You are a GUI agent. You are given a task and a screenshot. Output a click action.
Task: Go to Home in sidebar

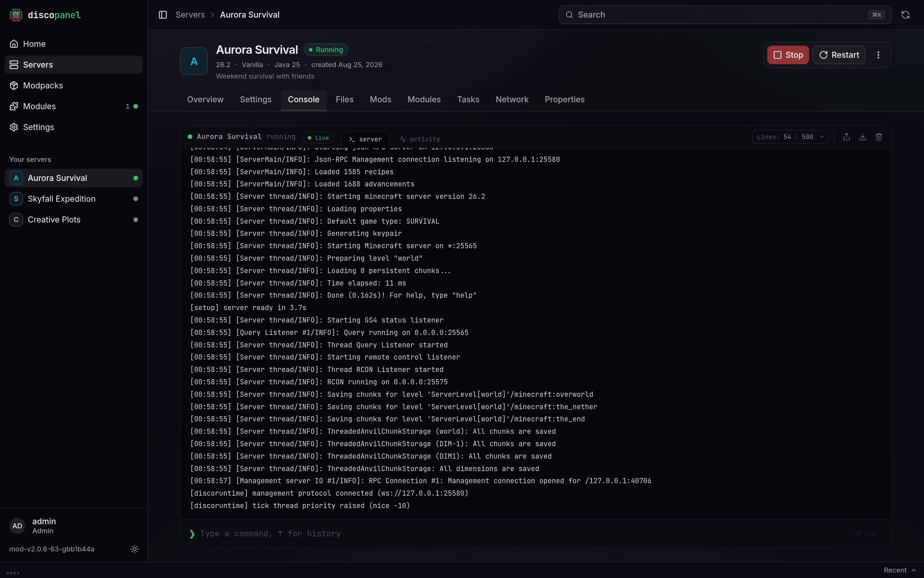(73, 44)
